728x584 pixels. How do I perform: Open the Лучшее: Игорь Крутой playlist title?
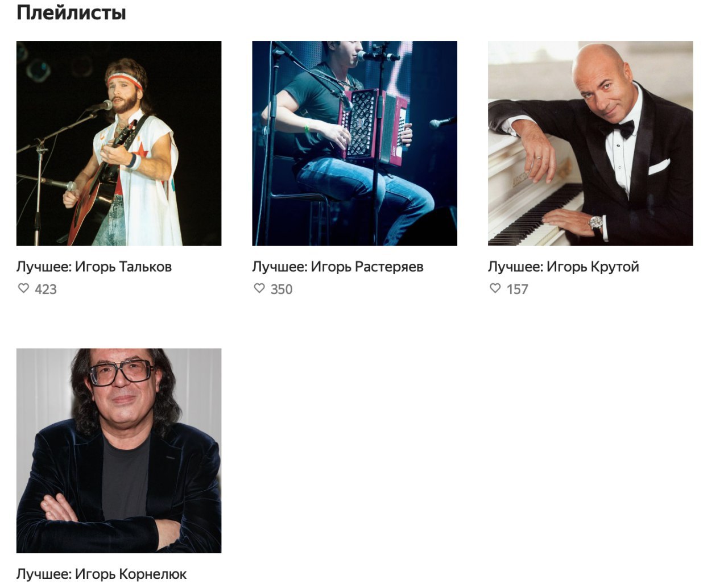(564, 267)
